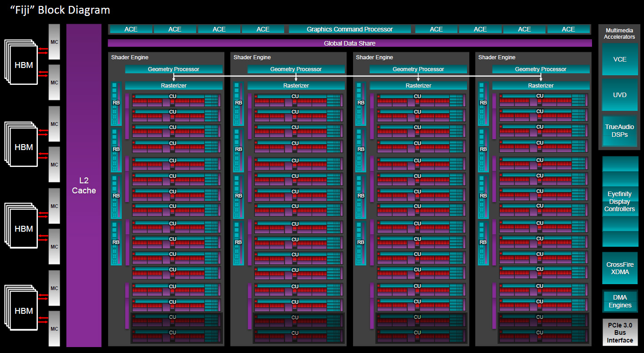Screen dimensions: 644x353
Task: Select Geometry Processor in the rightmost Shader Engine
Action: click(x=540, y=69)
